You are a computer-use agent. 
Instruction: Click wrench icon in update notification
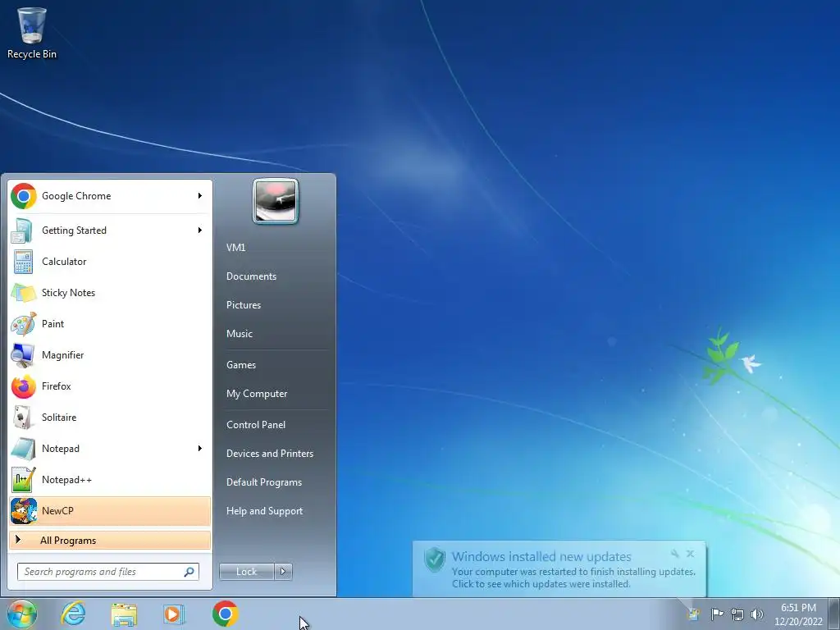(x=675, y=554)
